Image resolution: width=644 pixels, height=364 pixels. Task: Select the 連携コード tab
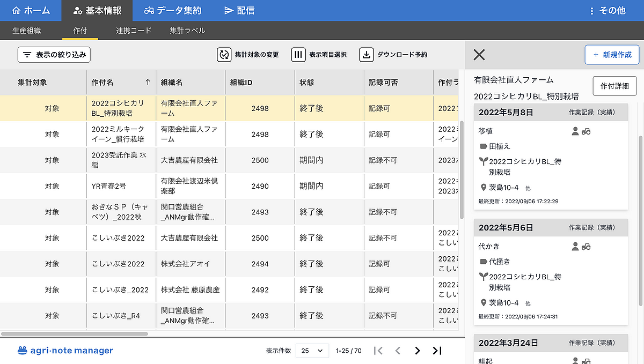[134, 31]
